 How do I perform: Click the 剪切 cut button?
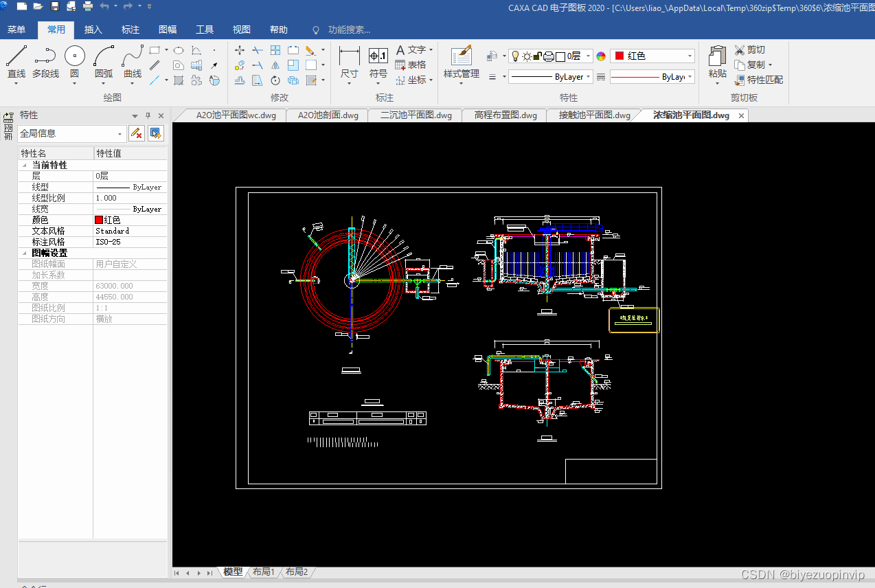click(x=749, y=49)
